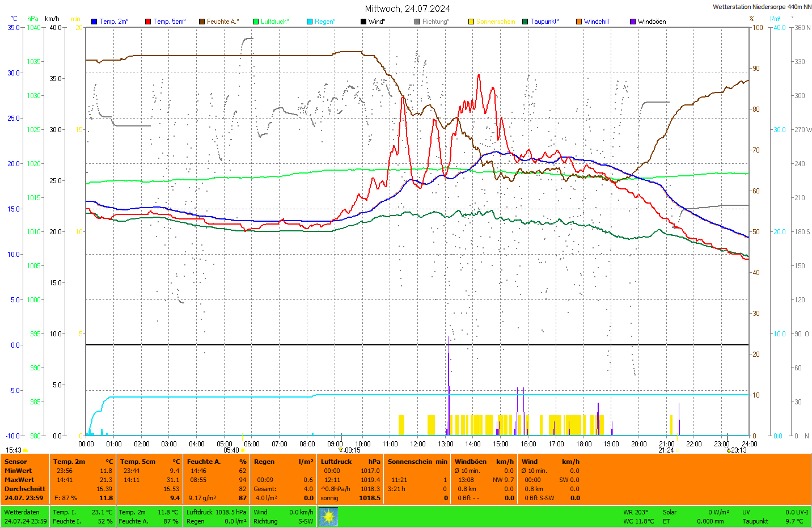Click the red Temp. 5cm legend square

[x=148, y=22]
